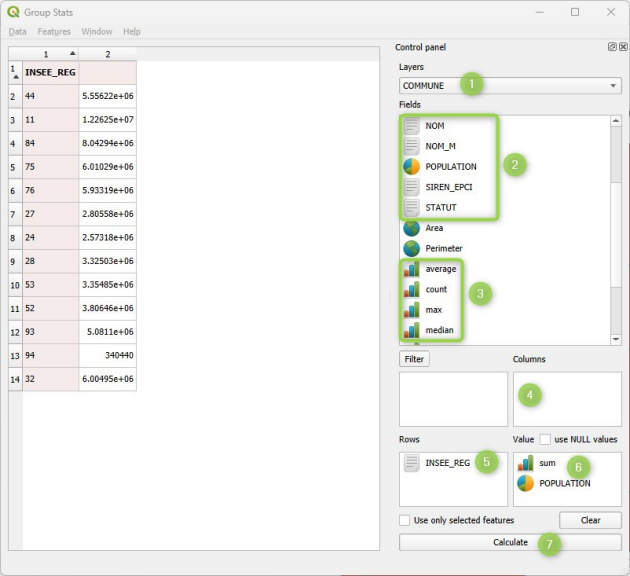Open the Data menu
This screenshot has height=576, width=630.
[17, 32]
